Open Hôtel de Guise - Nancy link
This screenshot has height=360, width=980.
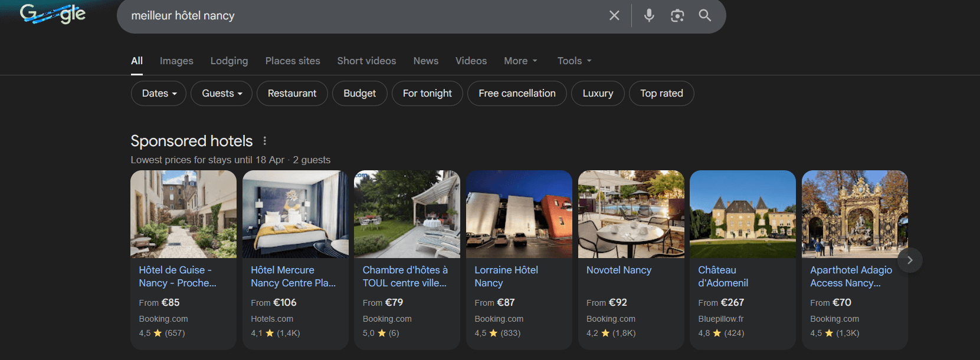click(178, 276)
